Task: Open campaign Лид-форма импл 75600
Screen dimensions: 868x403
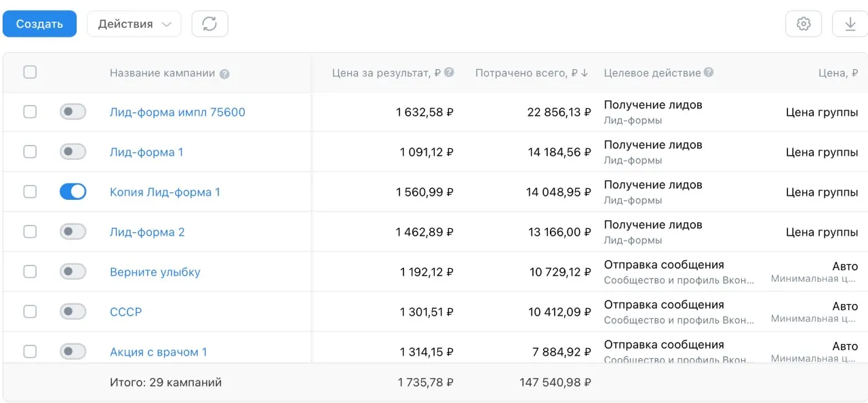Action: click(178, 112)
